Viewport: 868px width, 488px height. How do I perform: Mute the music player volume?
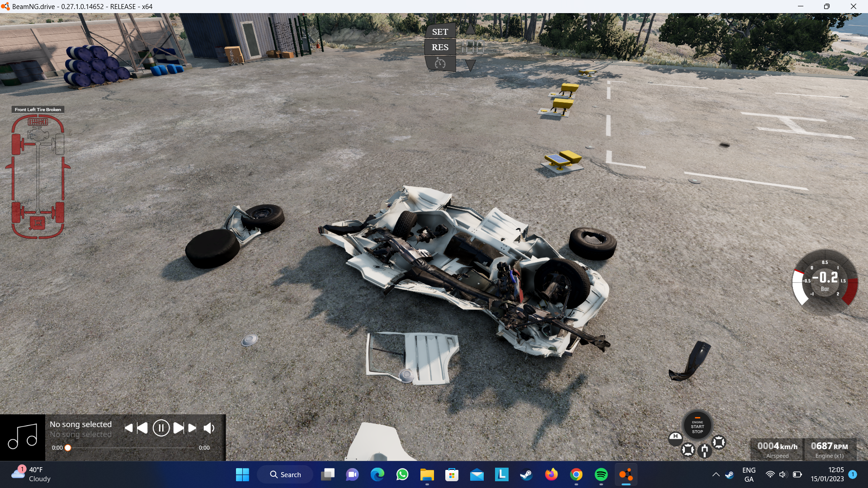pos(209,428)
